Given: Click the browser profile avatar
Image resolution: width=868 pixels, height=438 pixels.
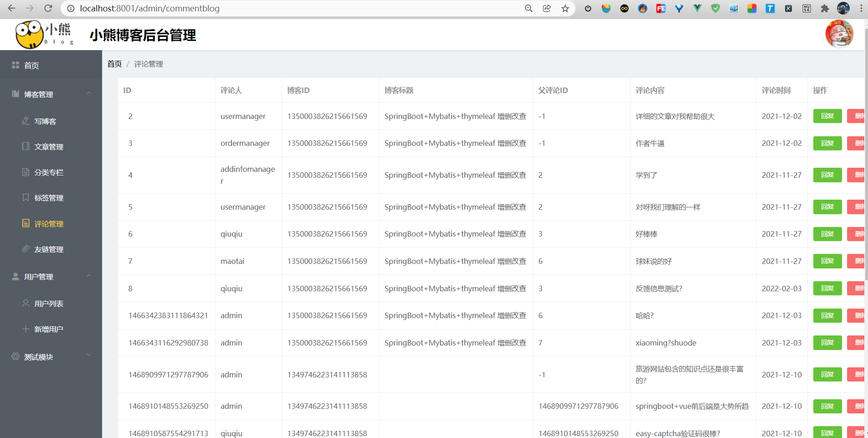Looking at the screenshot, I should (843, 8).
